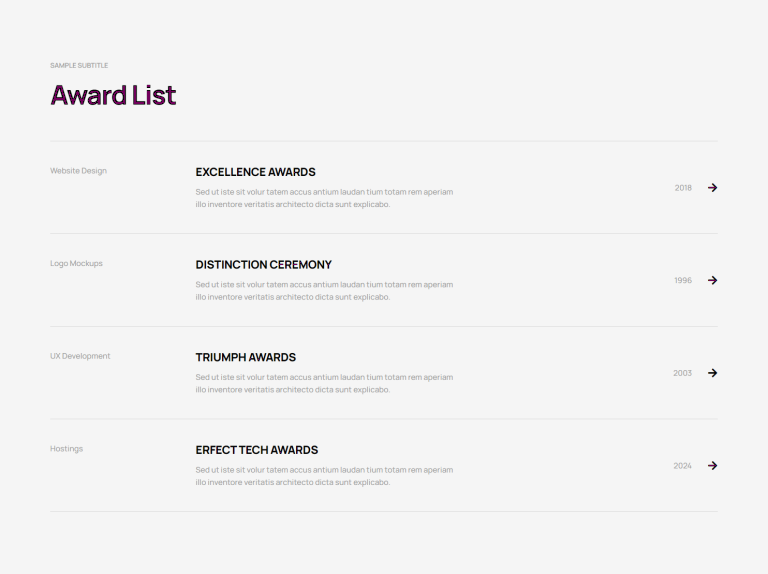The height and width of the screenshot is (574, 768).
Task: Open the Distinction Ceremony title link
Action: click(264, 264)
